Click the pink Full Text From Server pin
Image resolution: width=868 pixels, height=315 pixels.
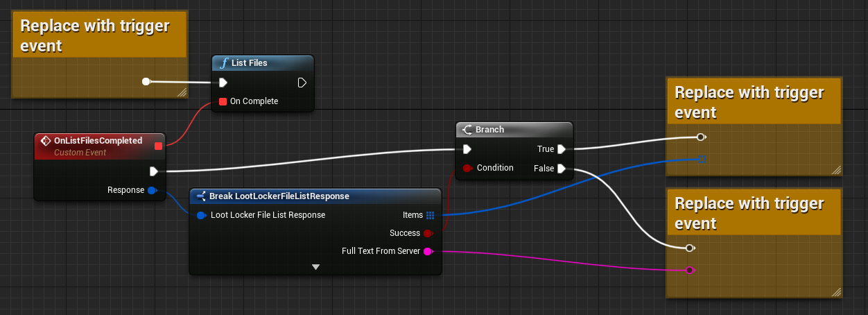click(x=428, y=251)
